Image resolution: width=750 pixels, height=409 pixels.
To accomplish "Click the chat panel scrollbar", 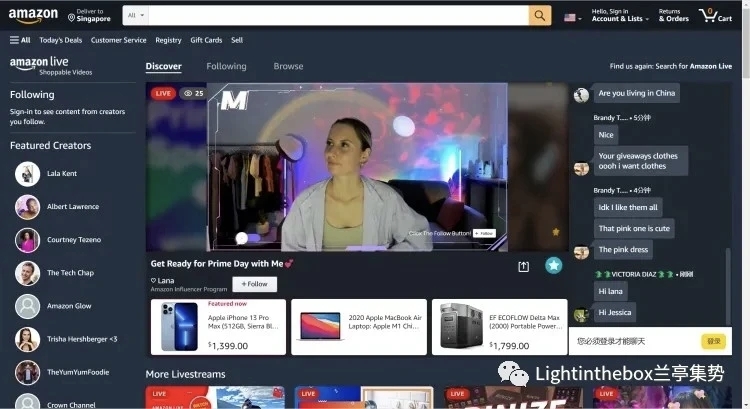I will 728,286.
